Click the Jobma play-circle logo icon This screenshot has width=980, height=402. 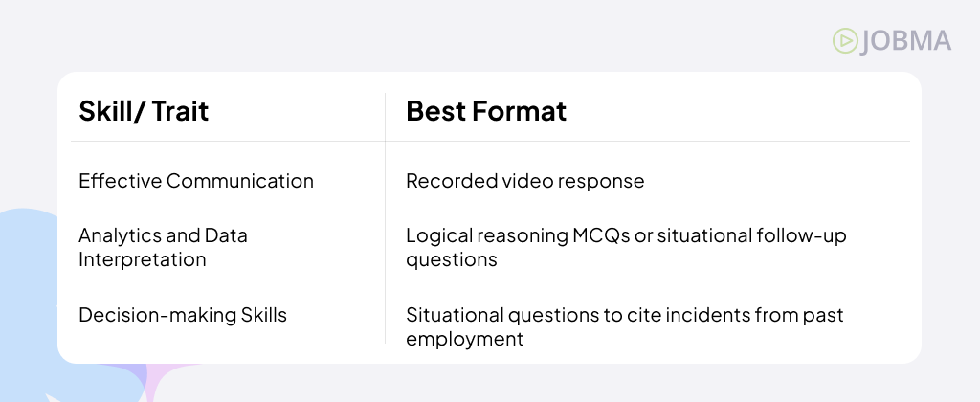(845, 40)
